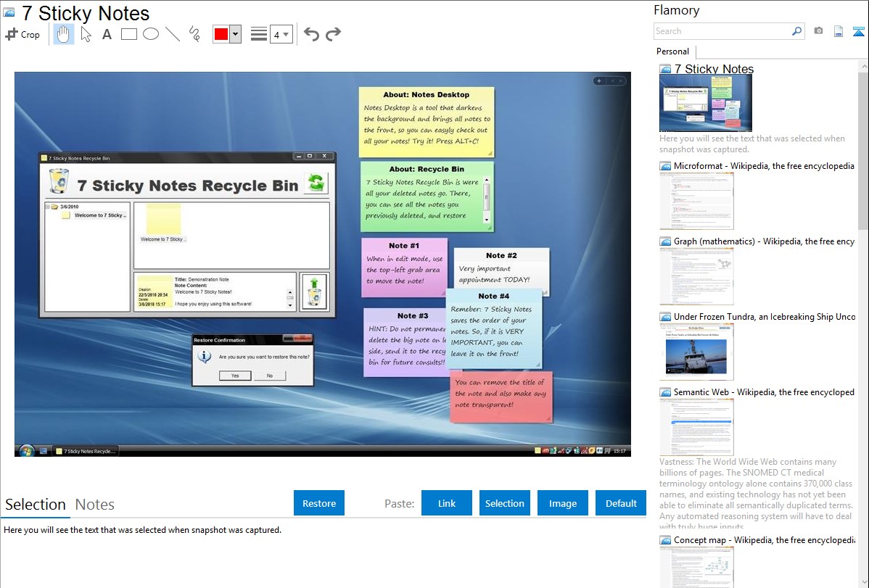Image resolution: width=869 pixels, height=588 pixels.
Task: Click the recycle bin logo in window header
Action: 59,181
